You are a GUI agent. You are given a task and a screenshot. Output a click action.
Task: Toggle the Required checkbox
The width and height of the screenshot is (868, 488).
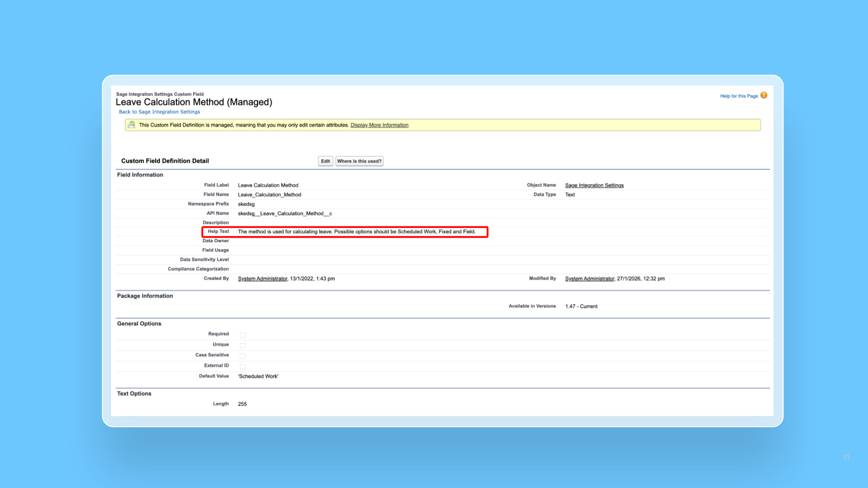pos(242,335)
